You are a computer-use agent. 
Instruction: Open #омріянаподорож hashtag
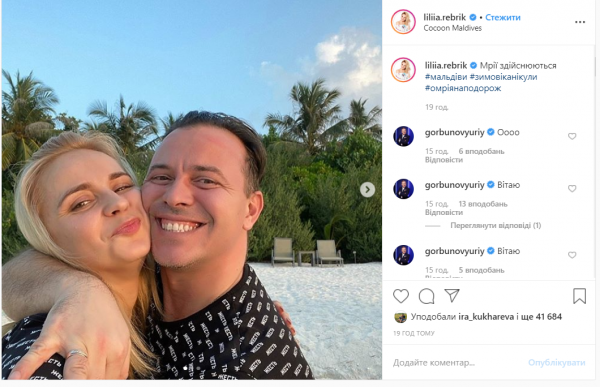(463, 88)
